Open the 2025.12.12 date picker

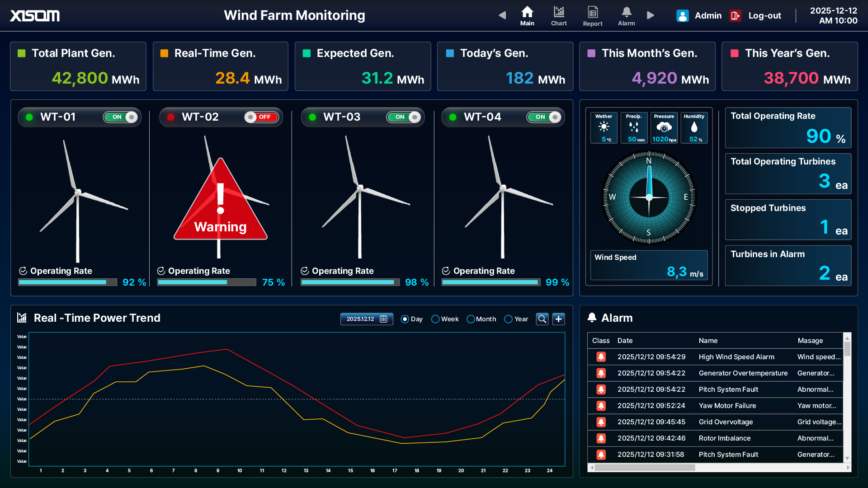click(x=367, y=319)
